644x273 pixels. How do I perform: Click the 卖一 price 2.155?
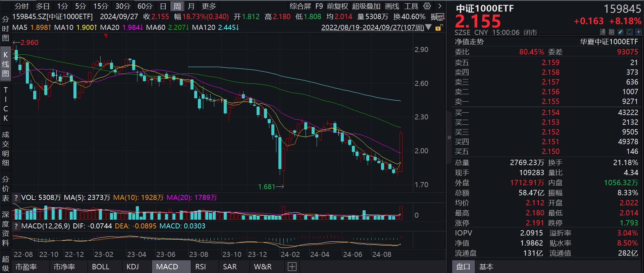(551, 102)
